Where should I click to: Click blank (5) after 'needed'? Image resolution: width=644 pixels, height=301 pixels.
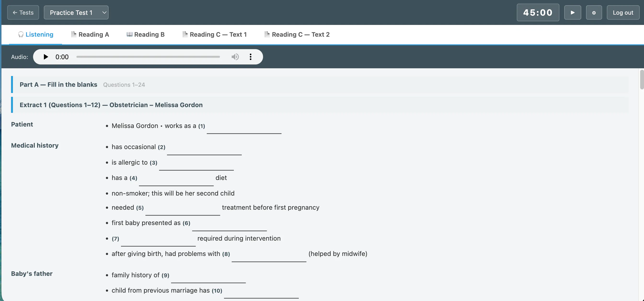tap(183, 209)
